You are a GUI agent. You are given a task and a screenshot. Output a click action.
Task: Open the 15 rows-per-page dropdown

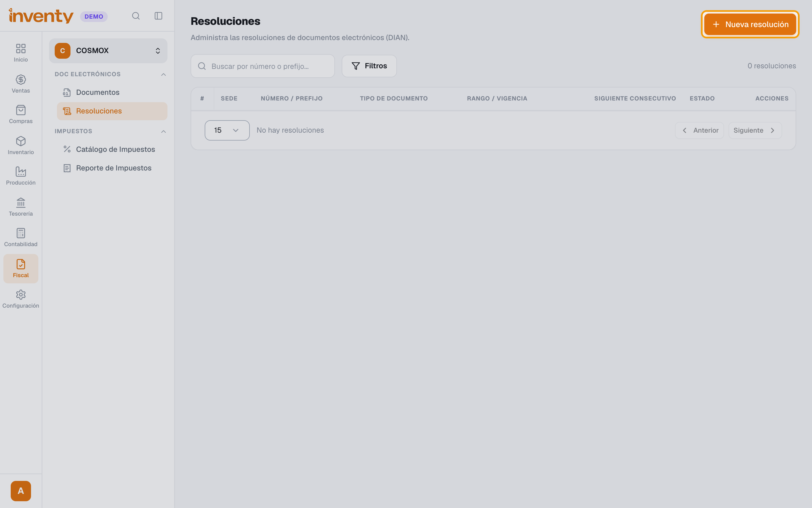[x=227, y=130]
